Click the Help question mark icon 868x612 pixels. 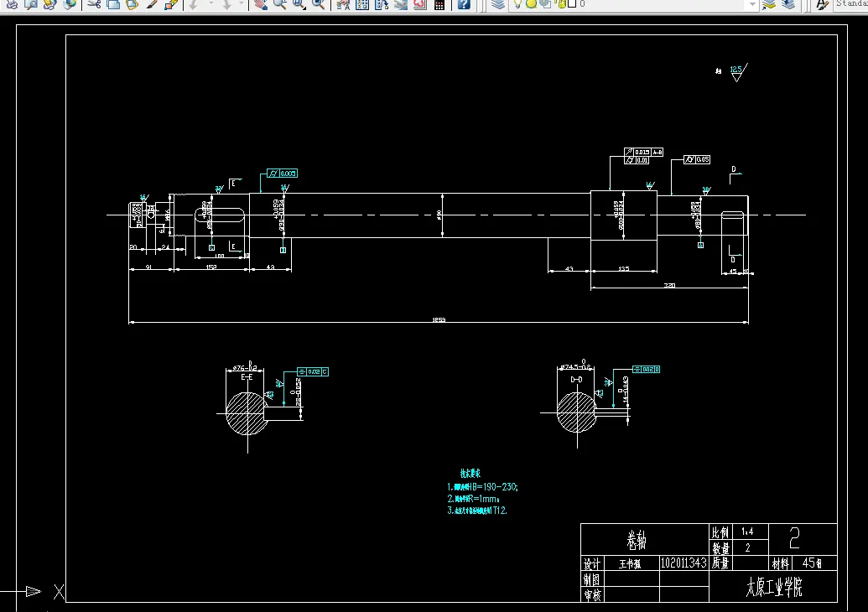(464, 4)
